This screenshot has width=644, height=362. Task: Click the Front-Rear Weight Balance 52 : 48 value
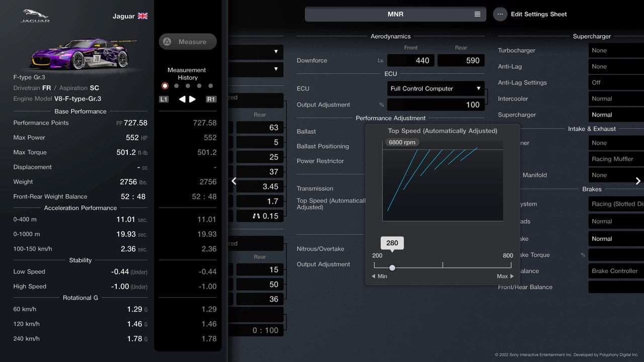point(133,197)
